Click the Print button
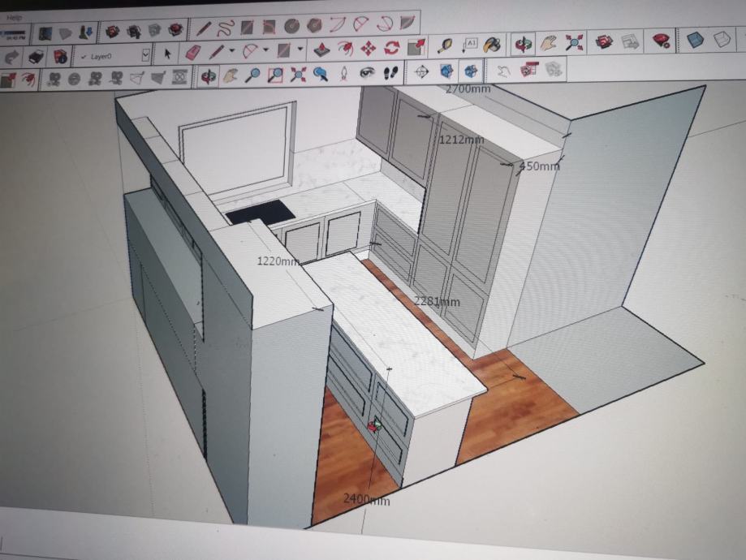Screen dimensions: 746x560 (x=36, y=56)
